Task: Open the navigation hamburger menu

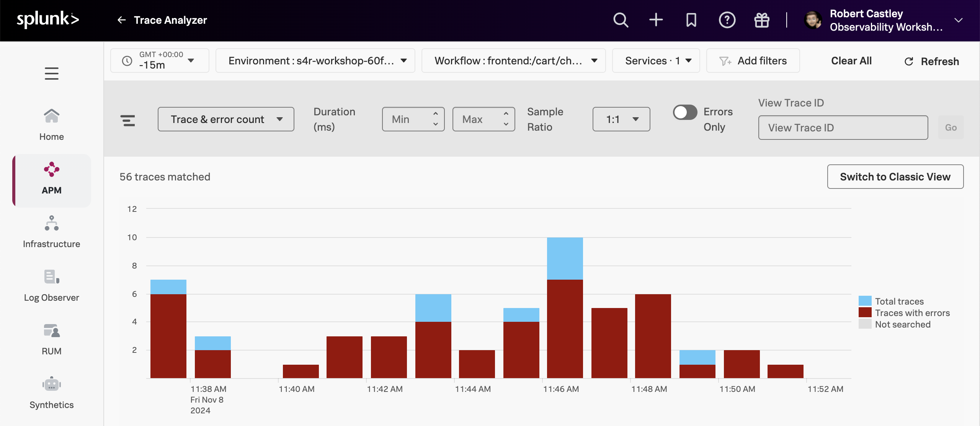Action: (51, 73)
